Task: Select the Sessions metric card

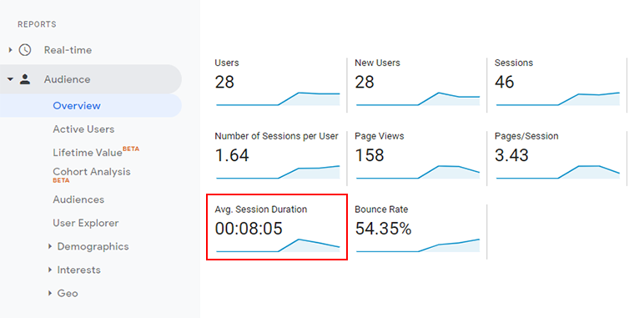Action: click(x=557, y=85)
